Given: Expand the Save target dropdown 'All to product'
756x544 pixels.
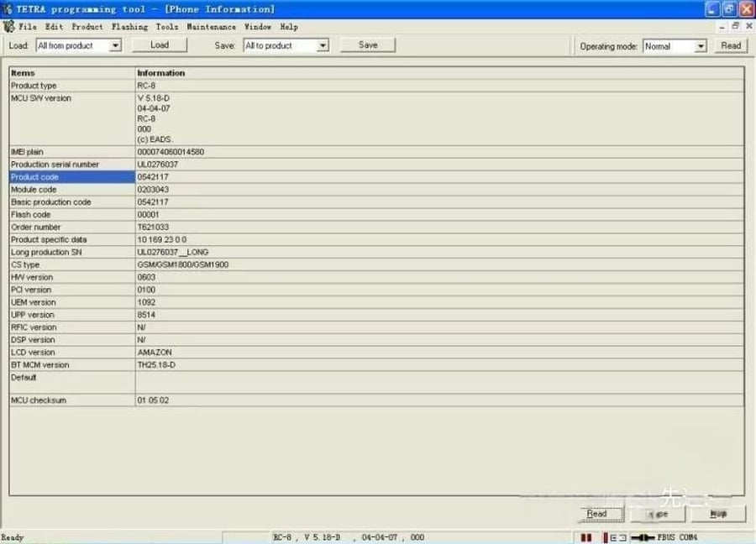Looking at the screenshot, I should click(286, 46).
